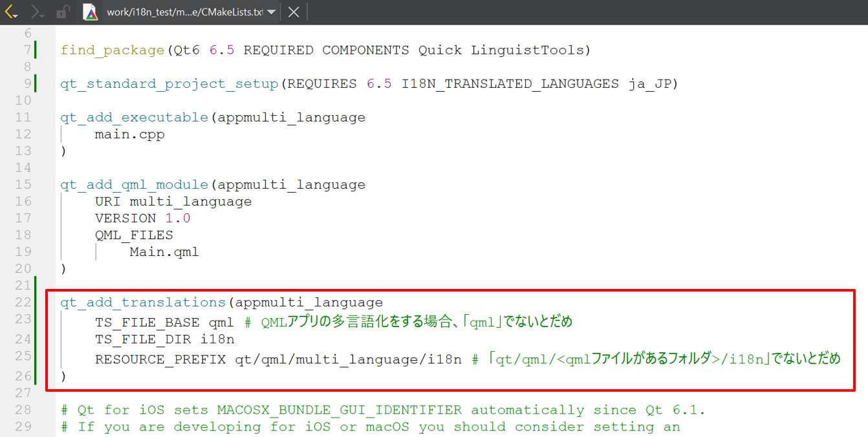
Task: Click the qt_add_translations command
Action: click(143, 303)
